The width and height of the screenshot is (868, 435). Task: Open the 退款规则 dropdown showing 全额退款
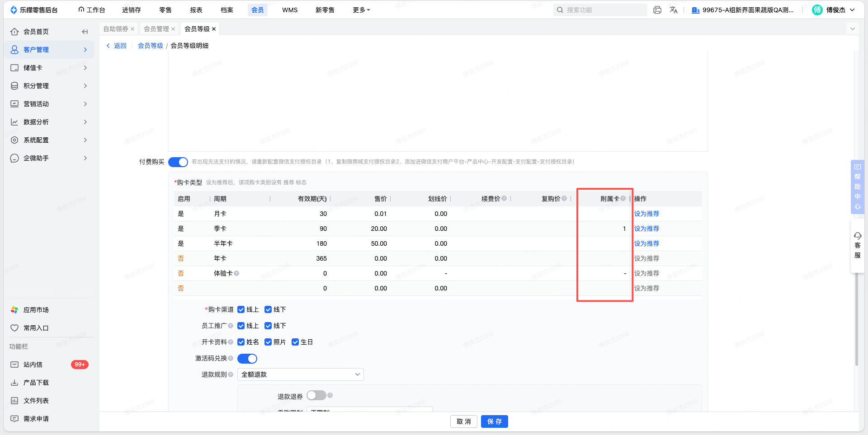(x=300, y=374)
